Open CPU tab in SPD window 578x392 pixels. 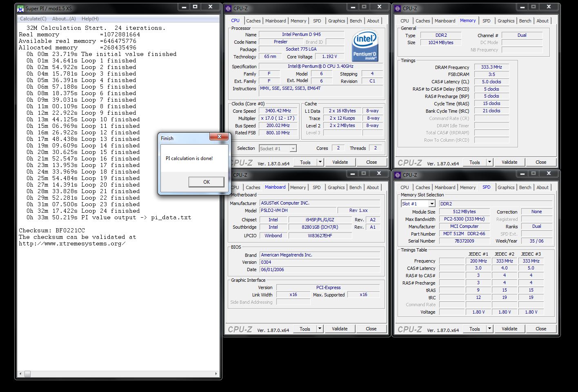405,187
